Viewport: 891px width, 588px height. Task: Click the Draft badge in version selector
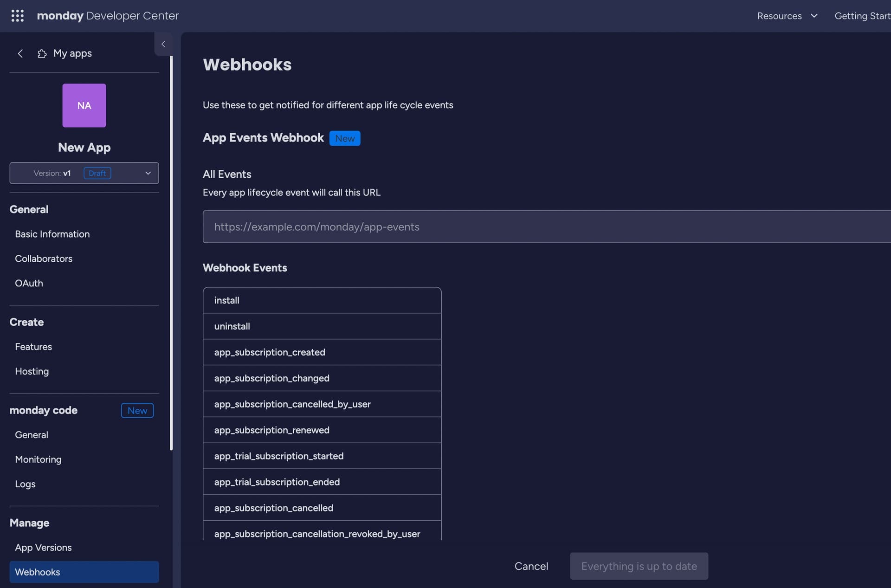[97, 173]
